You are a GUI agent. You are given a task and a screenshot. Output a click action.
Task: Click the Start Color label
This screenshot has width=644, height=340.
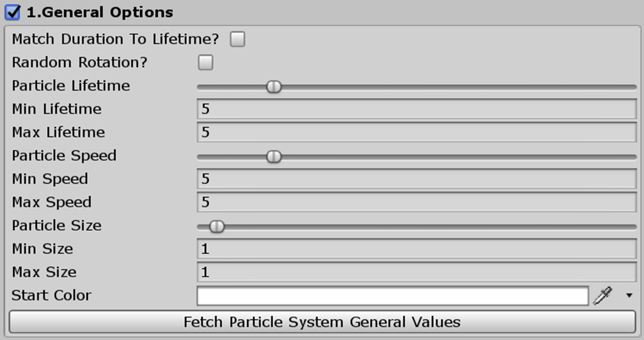(x=52, y=295)
